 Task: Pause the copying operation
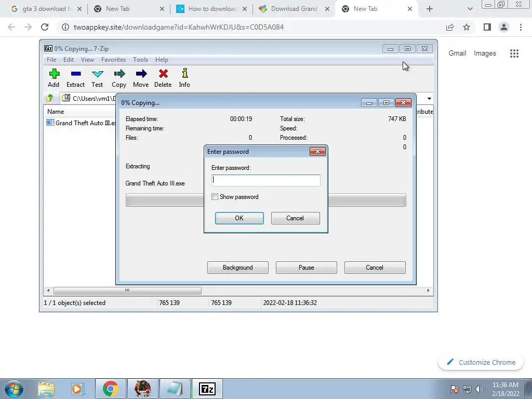(307, 268)
